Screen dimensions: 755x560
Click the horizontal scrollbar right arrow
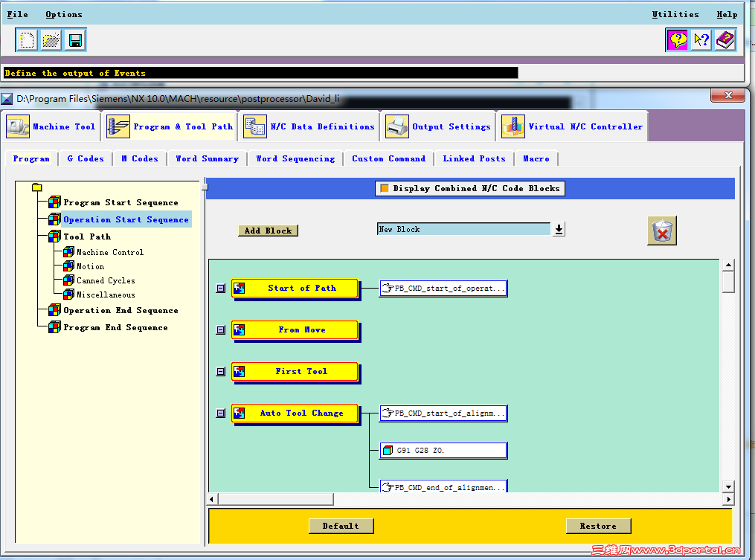coord(728,499)
